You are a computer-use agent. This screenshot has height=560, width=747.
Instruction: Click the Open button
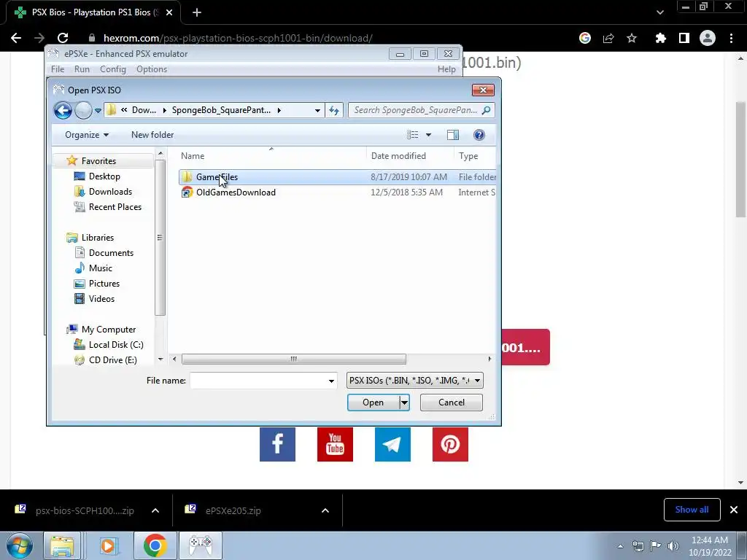point(373,402)
